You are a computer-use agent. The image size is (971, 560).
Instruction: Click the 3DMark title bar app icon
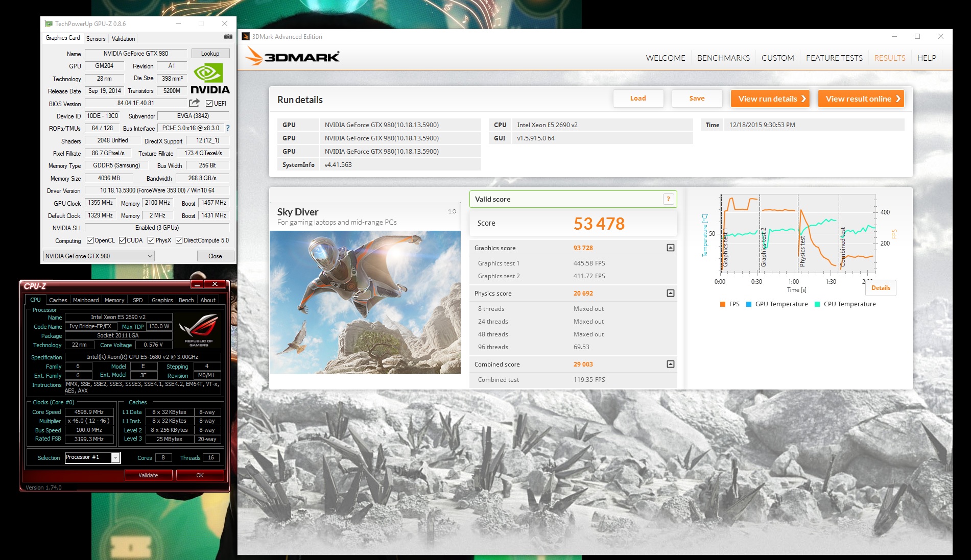(246, 36)
